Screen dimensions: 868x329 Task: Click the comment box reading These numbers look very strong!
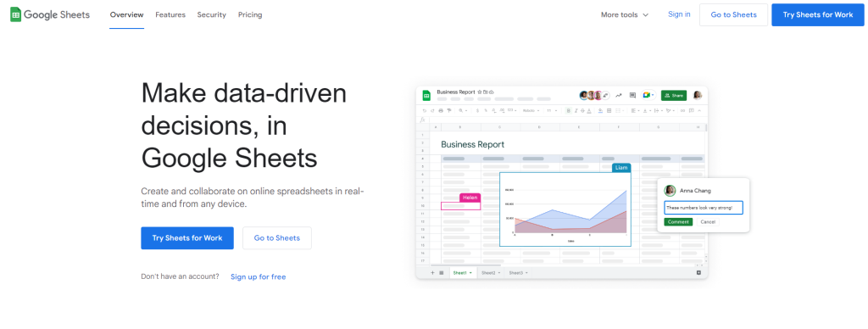point(703,208)
